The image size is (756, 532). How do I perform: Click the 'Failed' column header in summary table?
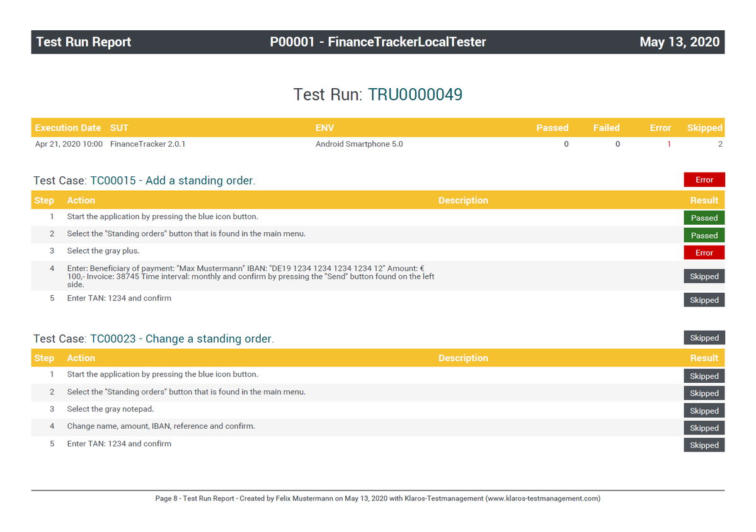pyautogui.click(x=607, y=128)
